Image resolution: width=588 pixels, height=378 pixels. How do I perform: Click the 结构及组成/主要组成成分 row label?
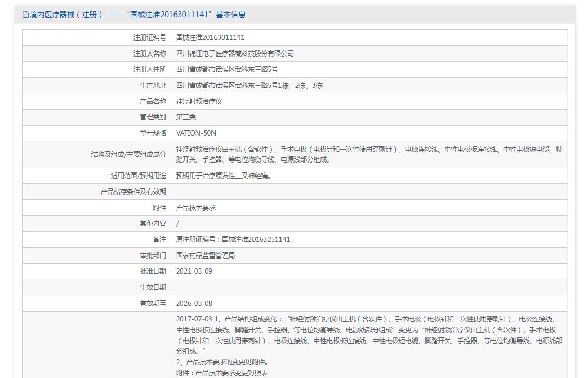(x=128, y=154)
